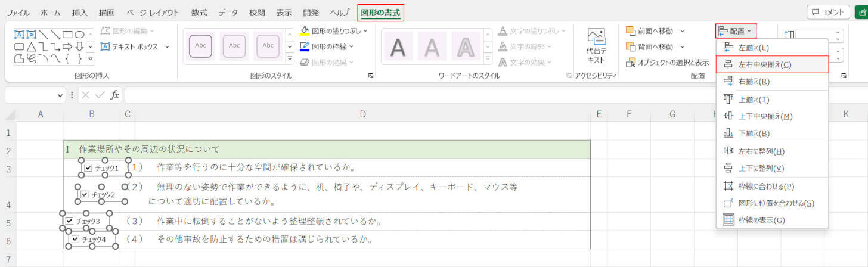The height and width of the screenshot is (267, 868).
Task: Expand the 配置 align dropdown
Action: tap(736, 30)
